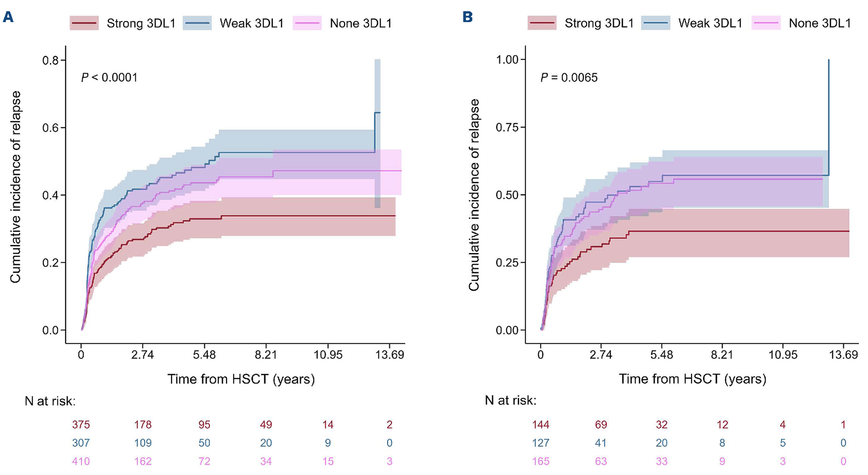Viewport: 868px width, 475px height.
Task: Click the P = 0.0065 annotation
Action: point(569,78)
